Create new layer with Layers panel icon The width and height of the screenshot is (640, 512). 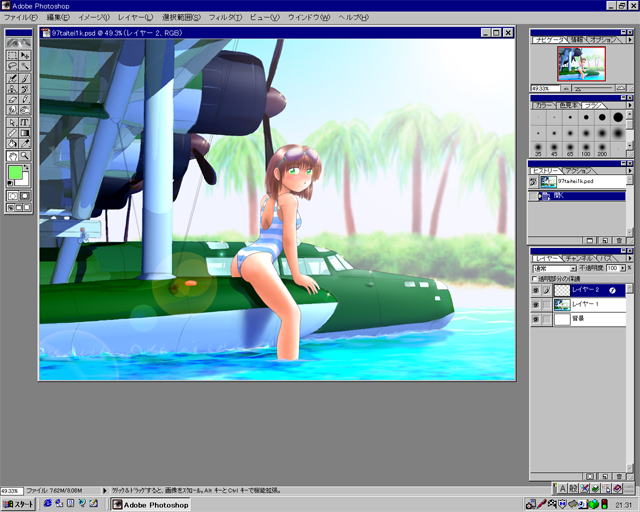click(605, 476)
